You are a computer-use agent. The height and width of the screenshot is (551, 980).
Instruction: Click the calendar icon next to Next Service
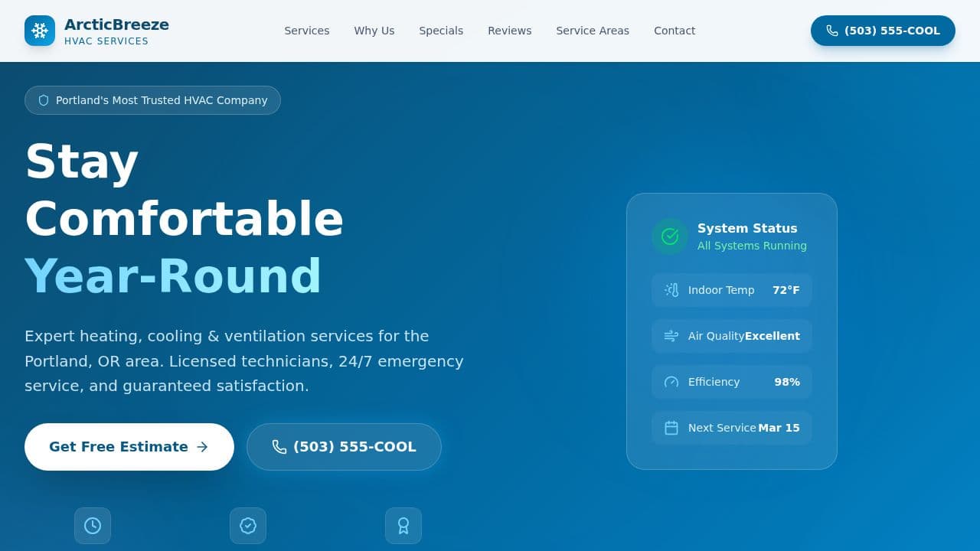(671, 428)
